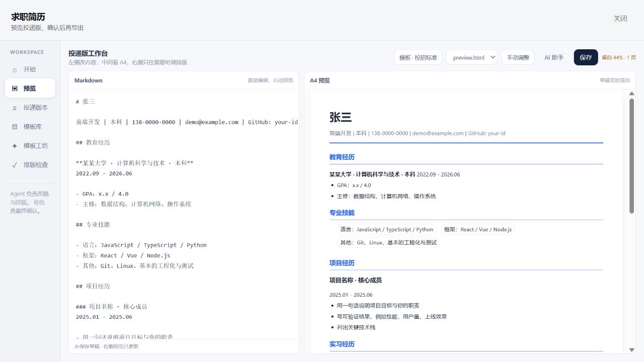644x362 pixels.
Task: Go to 投递版本 in sidebar
Action: click(x=30, y=108)
